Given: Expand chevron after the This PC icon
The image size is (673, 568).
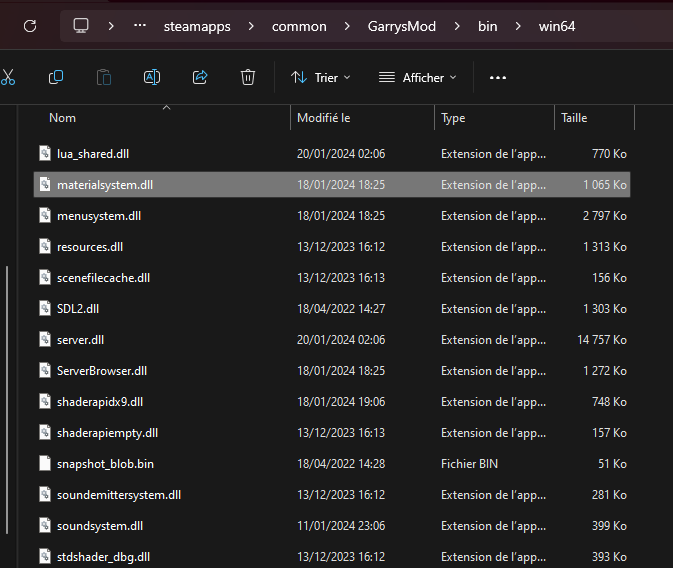Looking at the screenshot, I should 111,26.
